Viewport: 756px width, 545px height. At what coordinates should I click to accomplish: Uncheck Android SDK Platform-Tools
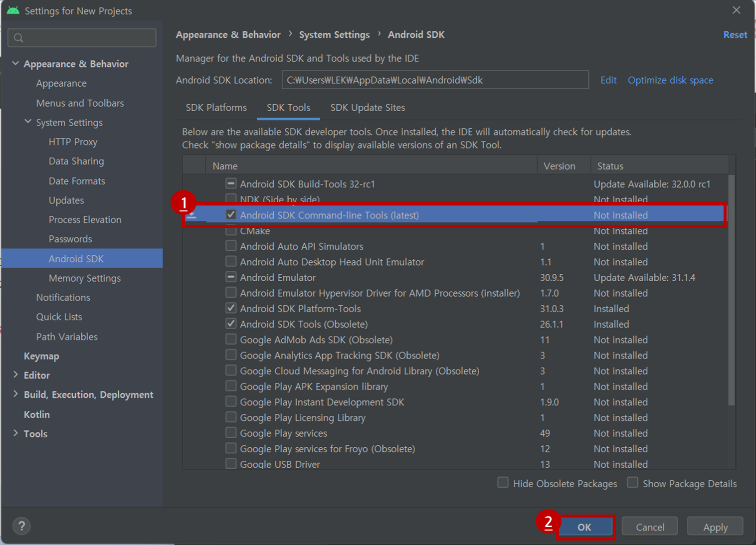[231, 308]
